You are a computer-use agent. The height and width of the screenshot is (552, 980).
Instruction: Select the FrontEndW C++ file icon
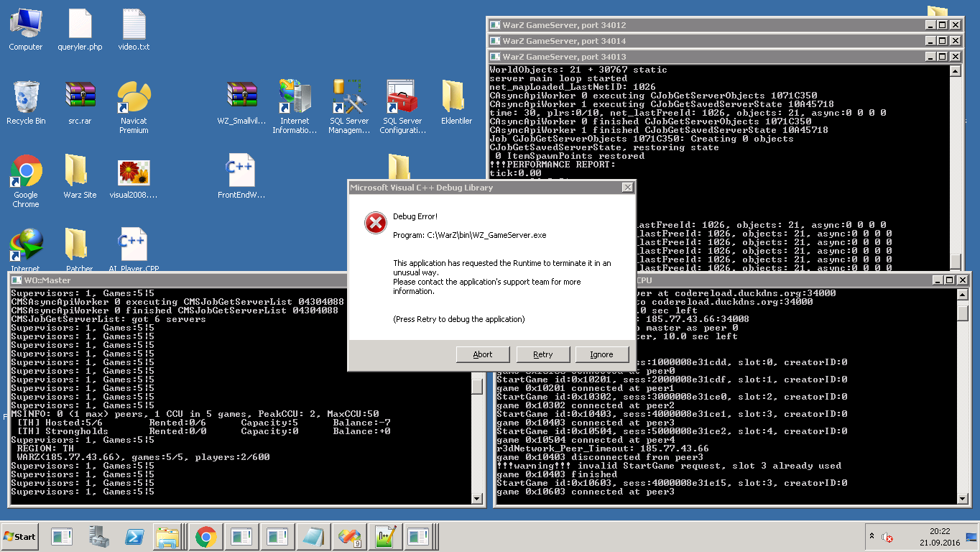click(x=241, y=176)
